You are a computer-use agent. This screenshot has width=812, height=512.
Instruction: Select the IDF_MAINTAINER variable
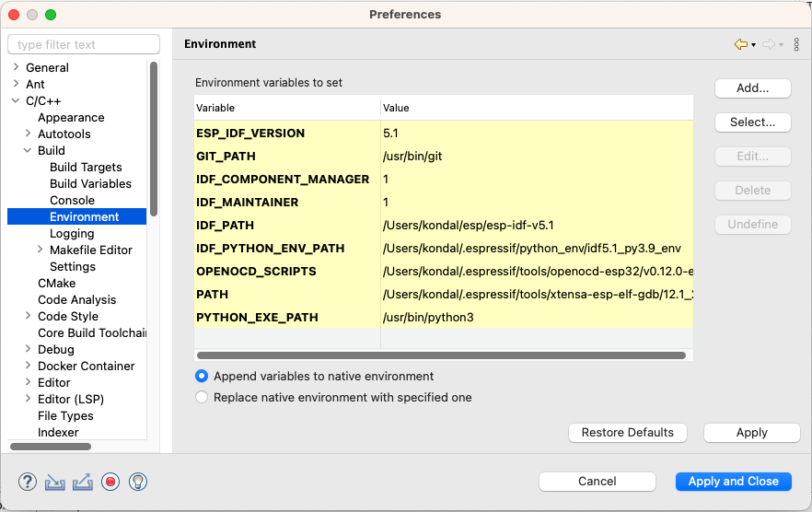tap(444, 202)
